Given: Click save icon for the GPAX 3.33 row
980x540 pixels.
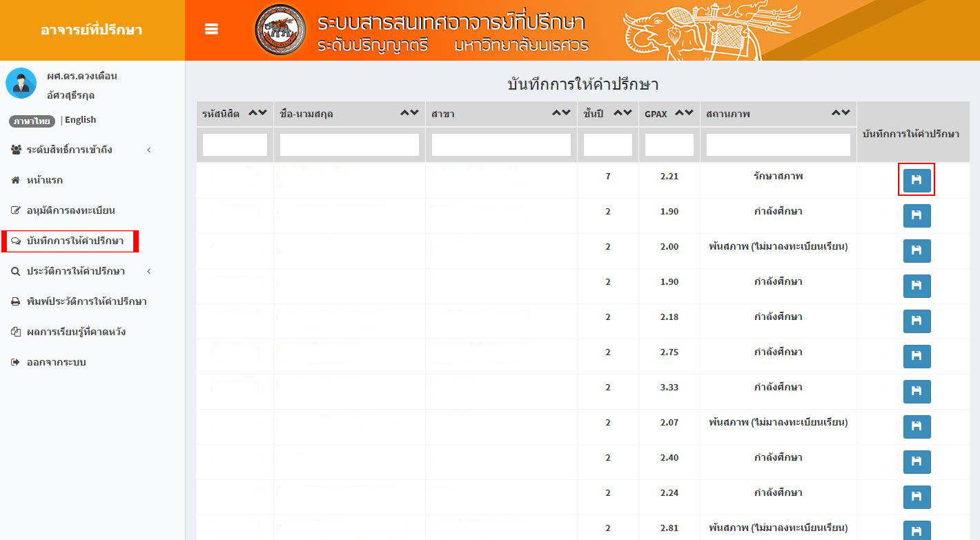Looking at the screenshot, I should 917,392.
